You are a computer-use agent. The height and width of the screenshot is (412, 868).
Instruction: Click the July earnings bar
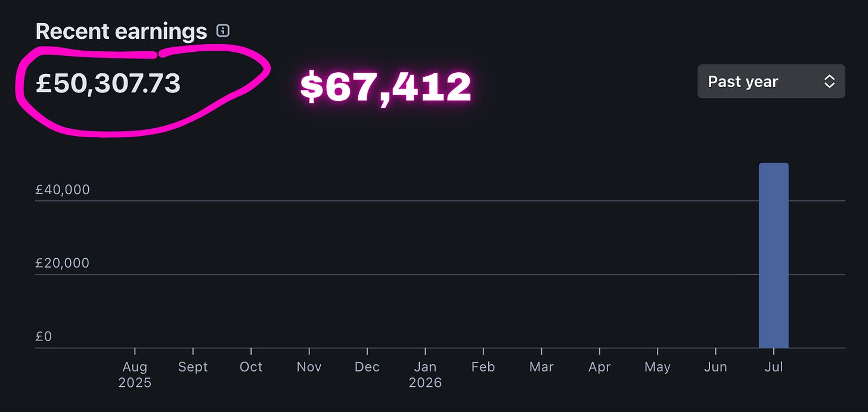[x=773, y=255]
